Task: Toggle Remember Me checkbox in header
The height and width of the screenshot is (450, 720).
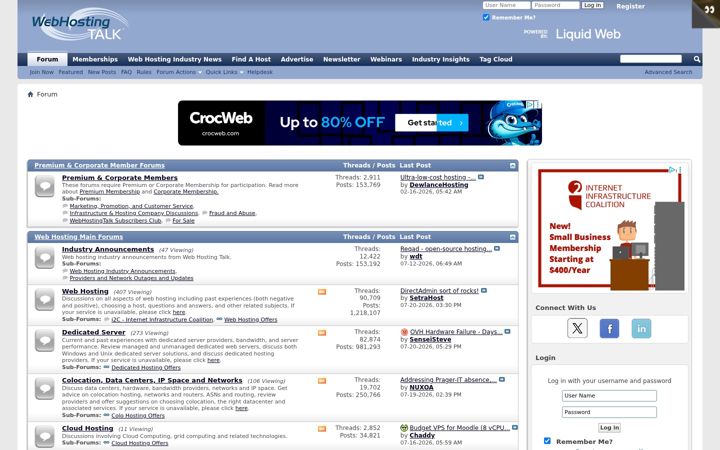Action: pyautogui.click(x=486, y=17)
